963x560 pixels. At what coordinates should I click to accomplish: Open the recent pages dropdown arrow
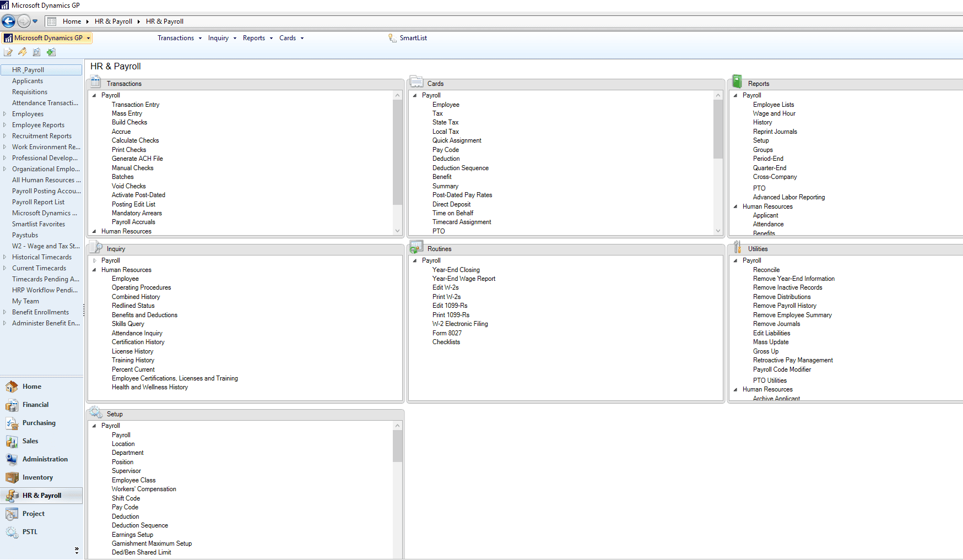click(x=35, y=21)
